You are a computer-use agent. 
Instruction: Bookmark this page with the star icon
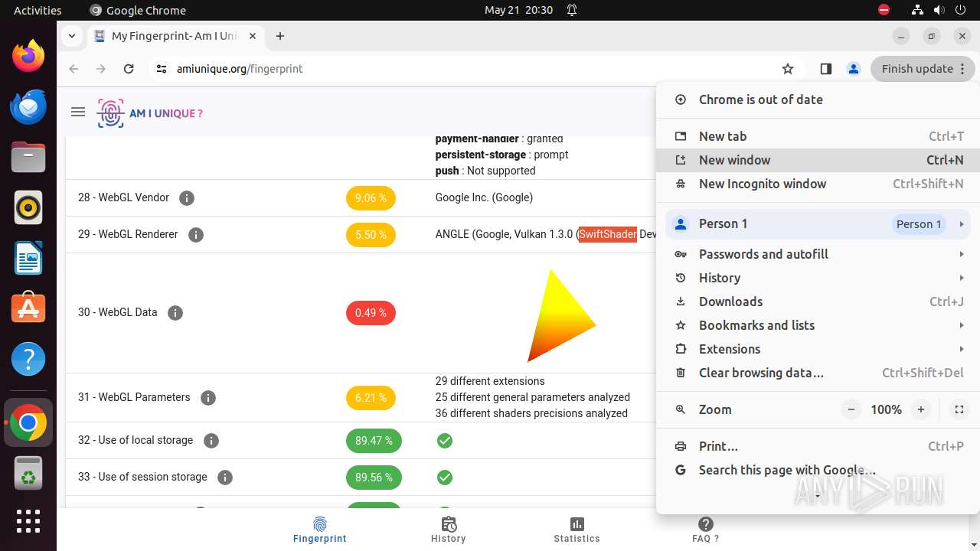pos(788,69)
